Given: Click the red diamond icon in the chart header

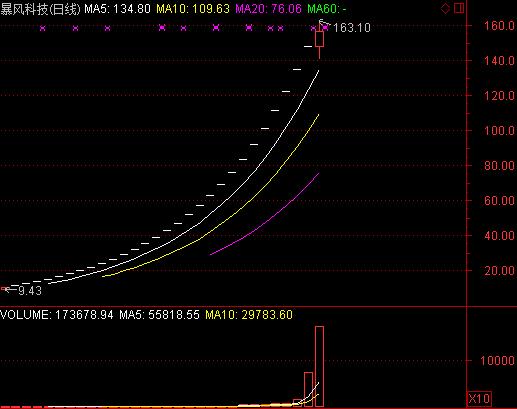Looking at the screenshot, I should point(445,8).
